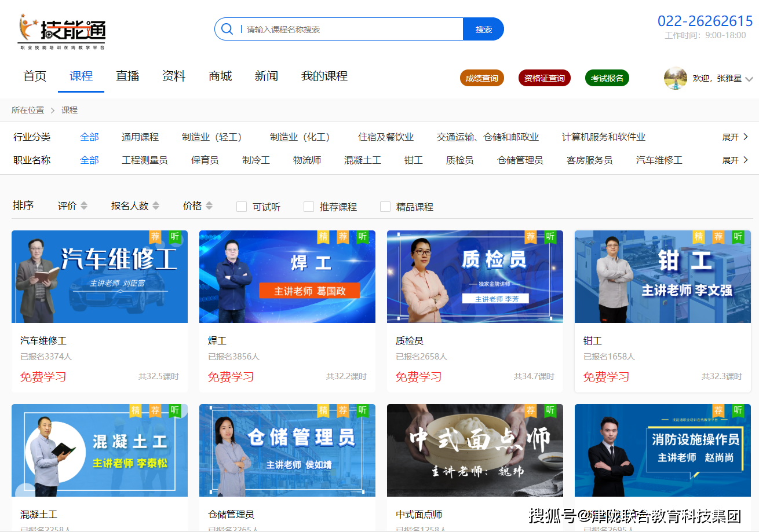This screenshot has width=759, height=532.
Task: Open the 混凝土工 course thumbnail
Action: [100, 450]
